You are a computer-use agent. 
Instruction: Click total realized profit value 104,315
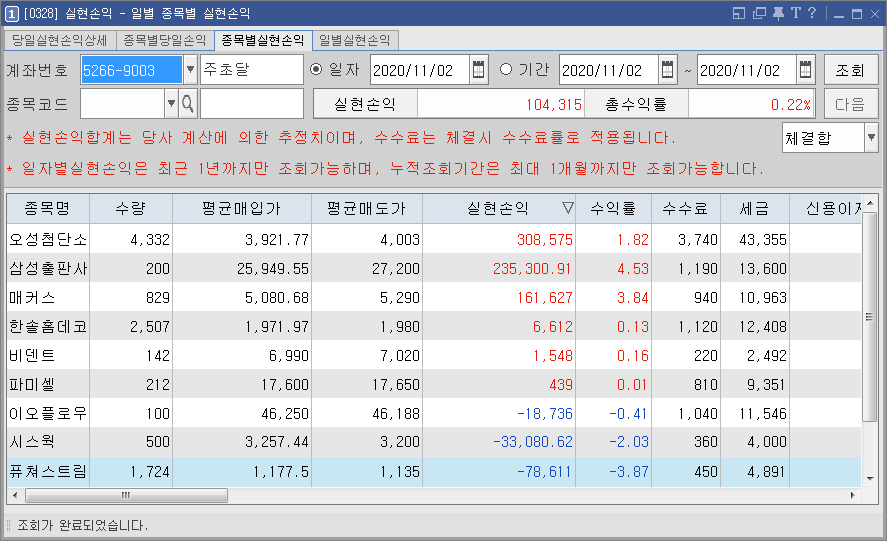click(x=501, y=104)
